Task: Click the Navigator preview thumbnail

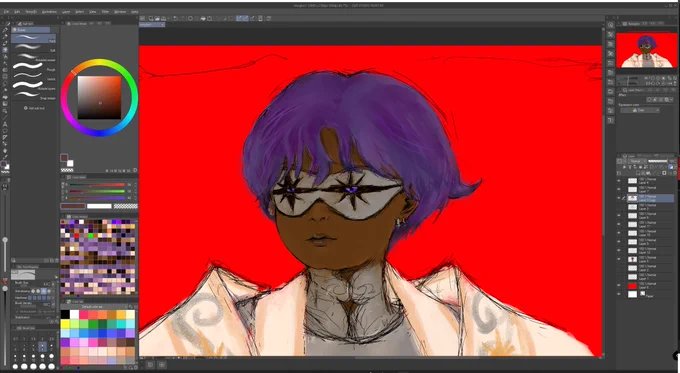Action: 646,50
